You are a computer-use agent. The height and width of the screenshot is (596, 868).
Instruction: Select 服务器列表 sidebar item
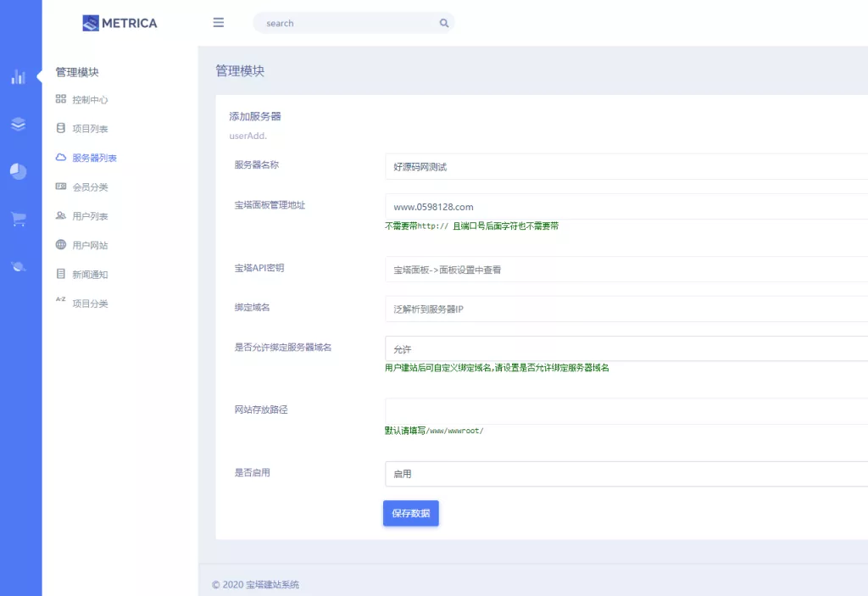94,158
